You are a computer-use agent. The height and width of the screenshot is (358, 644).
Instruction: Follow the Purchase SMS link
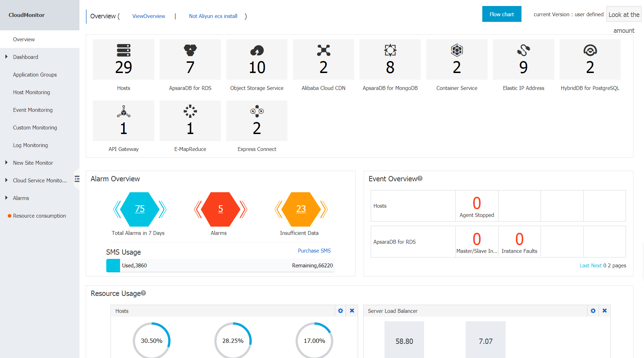(x=314, y=251)
